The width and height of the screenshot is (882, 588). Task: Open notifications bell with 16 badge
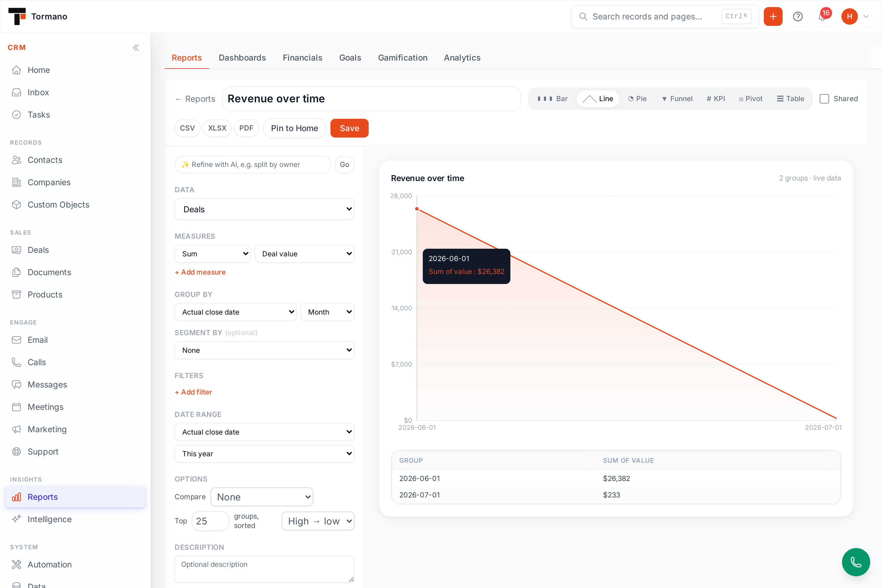(x=822, y=16)
